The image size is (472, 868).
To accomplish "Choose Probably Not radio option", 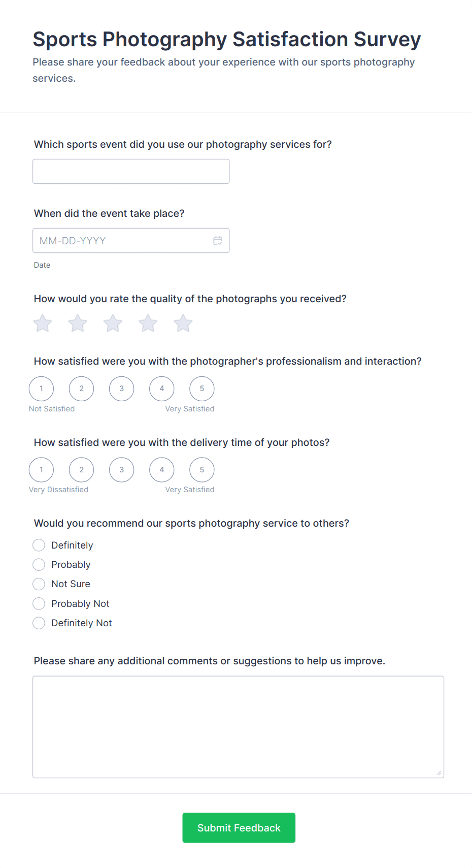I will click(x=39, y=604).
